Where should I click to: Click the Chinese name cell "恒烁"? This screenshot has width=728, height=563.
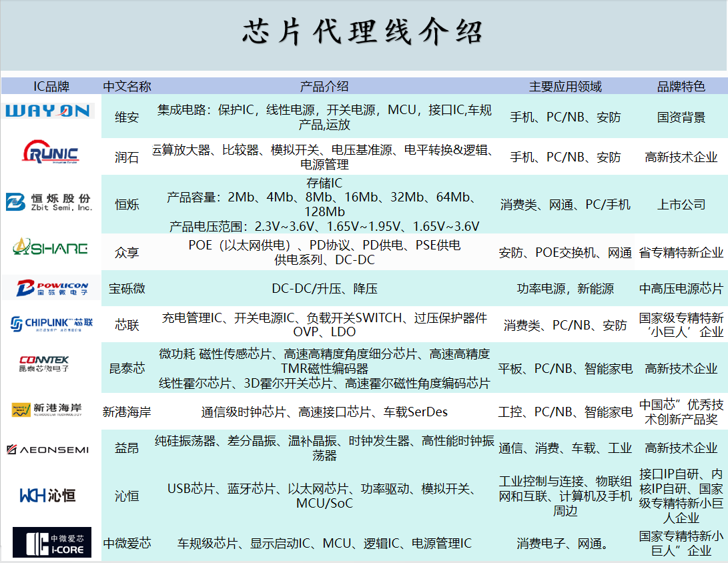[x=127, y=204]
